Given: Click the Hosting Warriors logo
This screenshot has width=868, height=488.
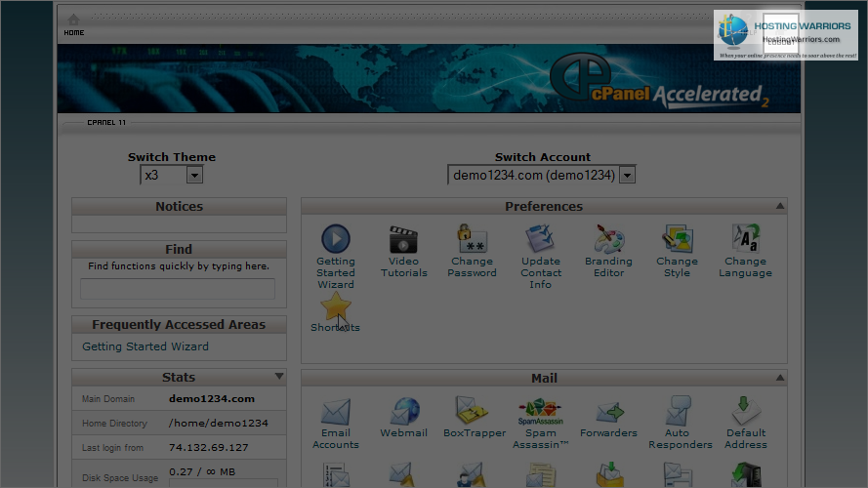Looking at the screenshot, I should (786, 35).
